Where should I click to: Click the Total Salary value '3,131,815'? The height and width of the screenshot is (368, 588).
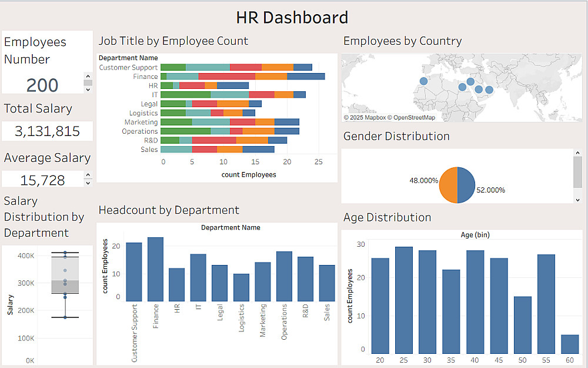tap(47, 131)
